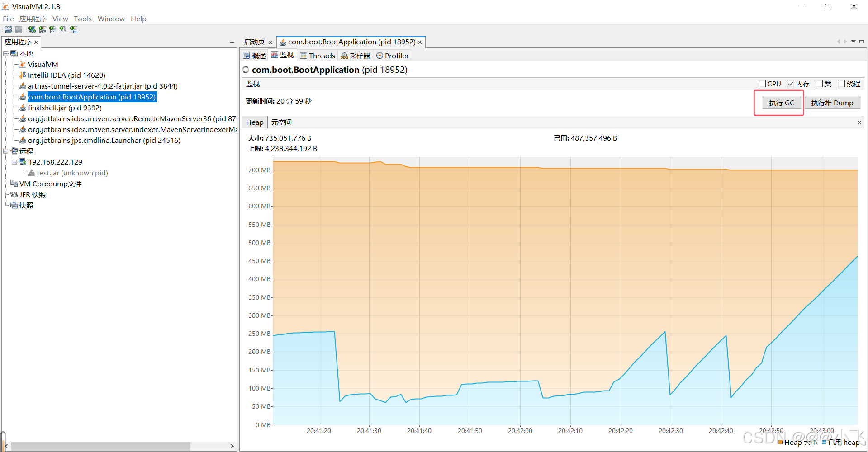Select the Heap graph tab
Screen dimensions: 868x452
[x=255, y=122]
